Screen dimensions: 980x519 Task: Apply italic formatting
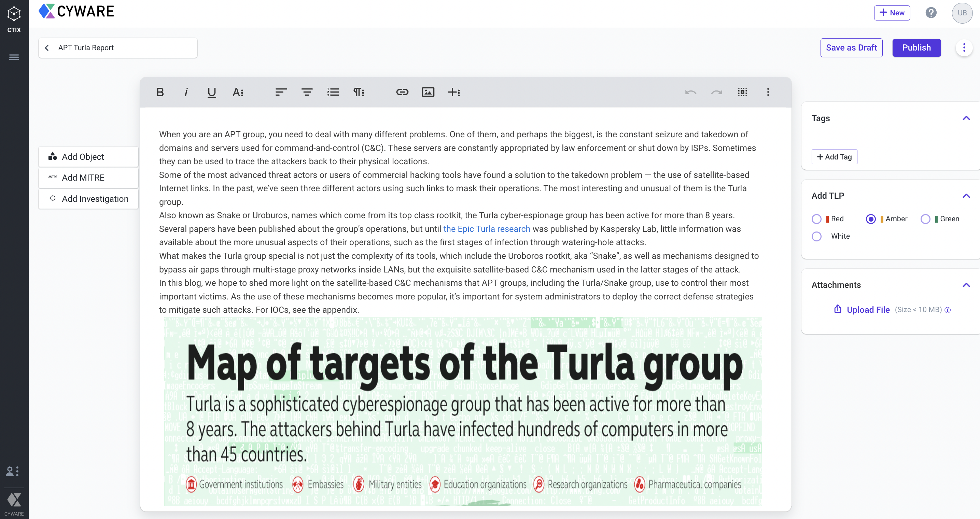click(x=186, y=92)
